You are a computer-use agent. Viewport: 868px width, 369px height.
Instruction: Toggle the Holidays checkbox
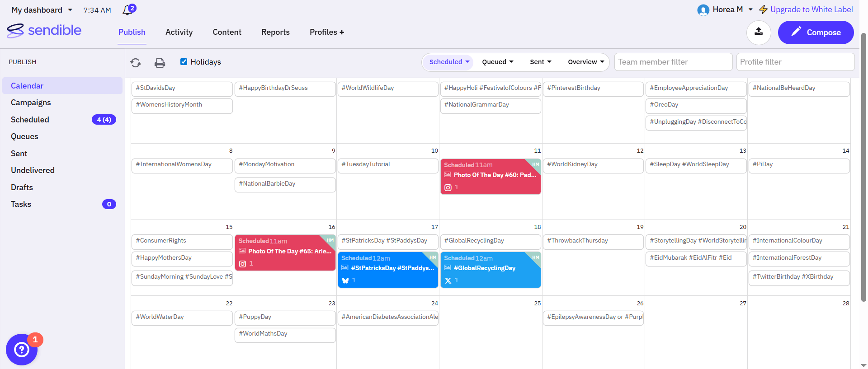(x=184, y=62)
